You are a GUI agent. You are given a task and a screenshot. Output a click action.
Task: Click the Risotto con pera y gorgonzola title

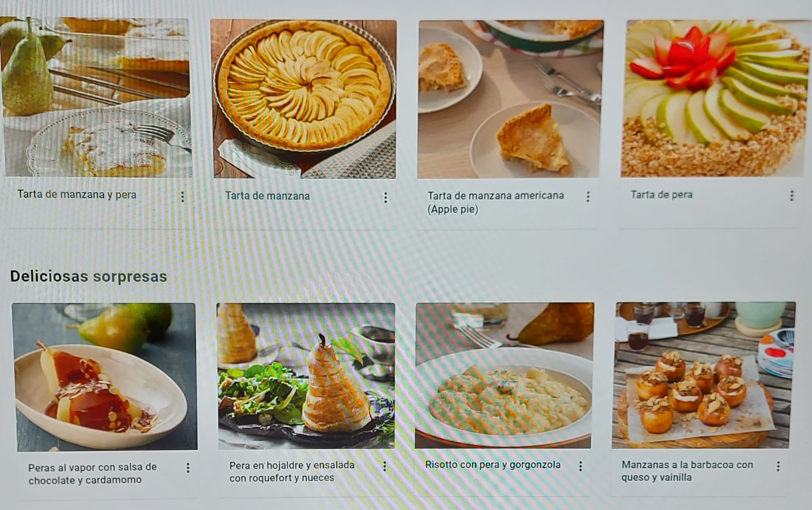tap(493, 465)
